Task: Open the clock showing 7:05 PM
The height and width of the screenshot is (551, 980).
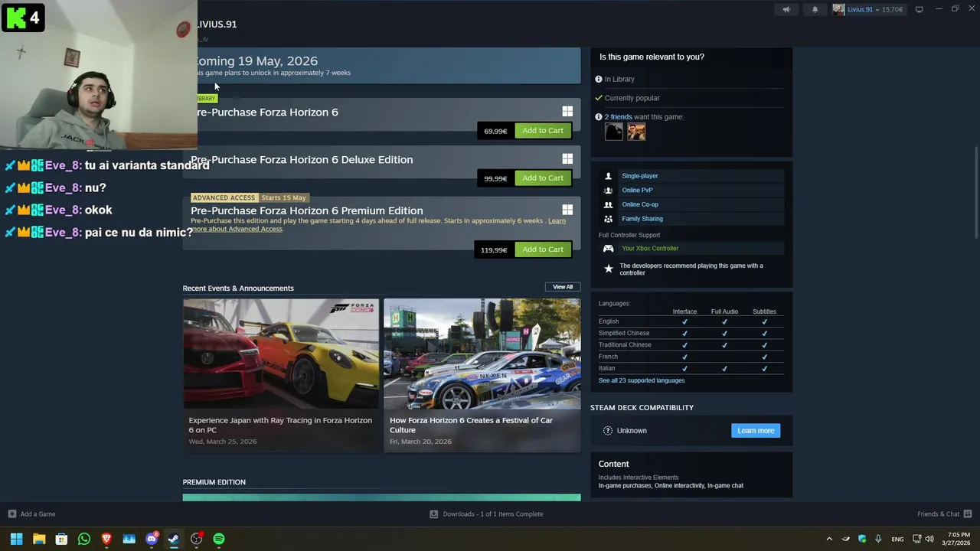Action: point(958,539)
